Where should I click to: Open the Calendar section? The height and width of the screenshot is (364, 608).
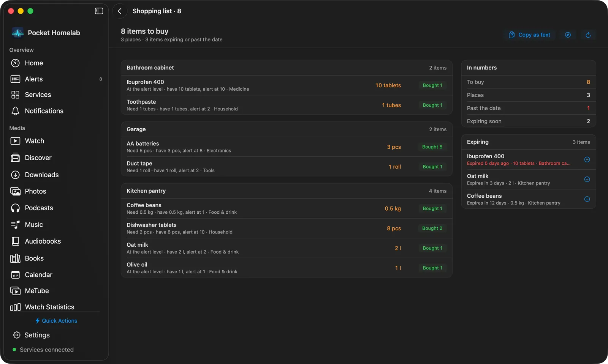55,275
